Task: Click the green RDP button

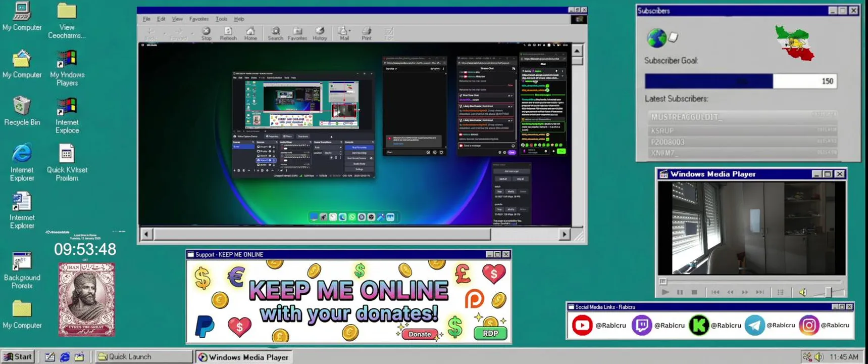Action: [x=490, y=334]
